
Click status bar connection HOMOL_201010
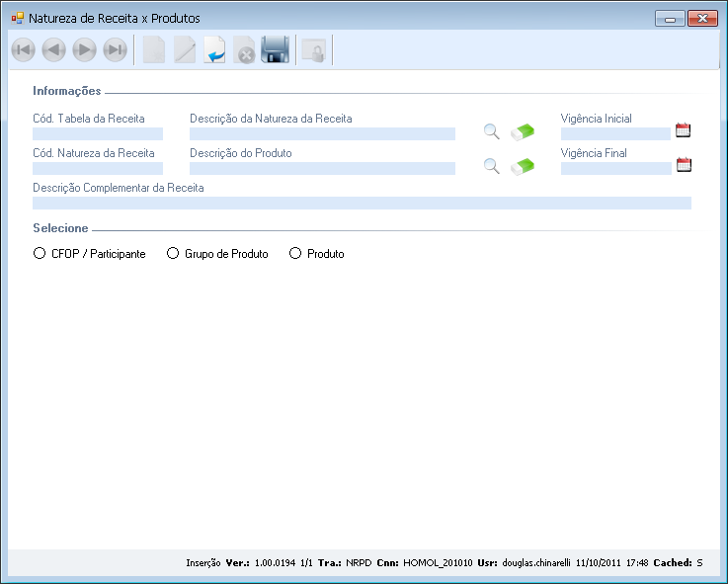pyautogui.click(x=438, y=562)
